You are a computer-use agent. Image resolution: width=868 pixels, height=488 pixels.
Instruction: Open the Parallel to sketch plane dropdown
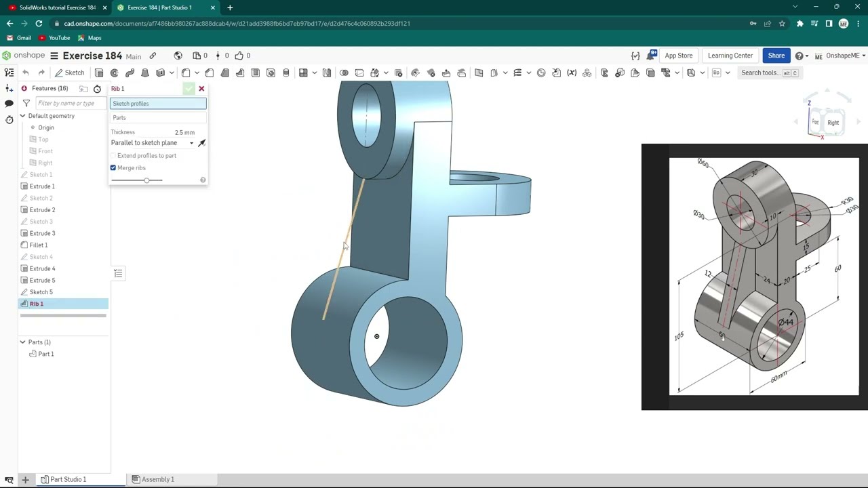click(153, 143)
